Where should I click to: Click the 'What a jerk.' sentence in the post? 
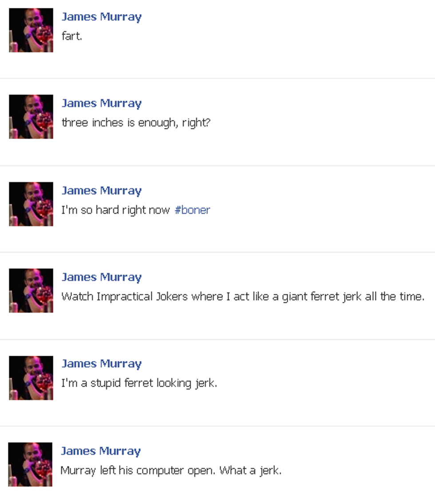pyautogui.click(x=250, y=471)
